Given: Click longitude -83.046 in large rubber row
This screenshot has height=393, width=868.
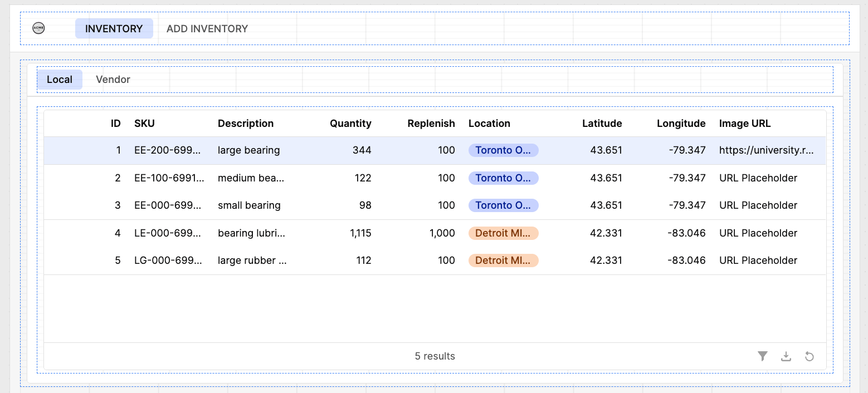Looking at the screenshot, I should coord(686,261).
